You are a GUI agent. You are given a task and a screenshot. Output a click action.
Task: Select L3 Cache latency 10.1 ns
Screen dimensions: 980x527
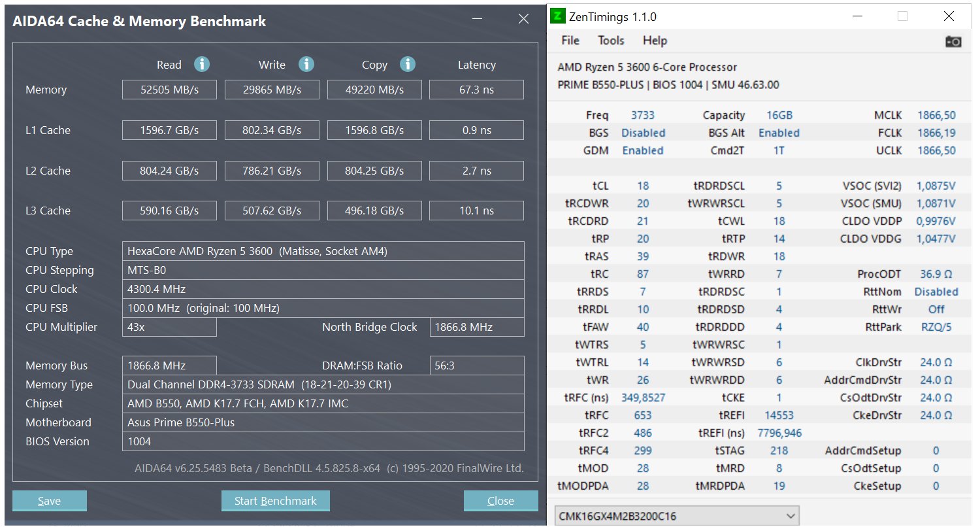476,211
